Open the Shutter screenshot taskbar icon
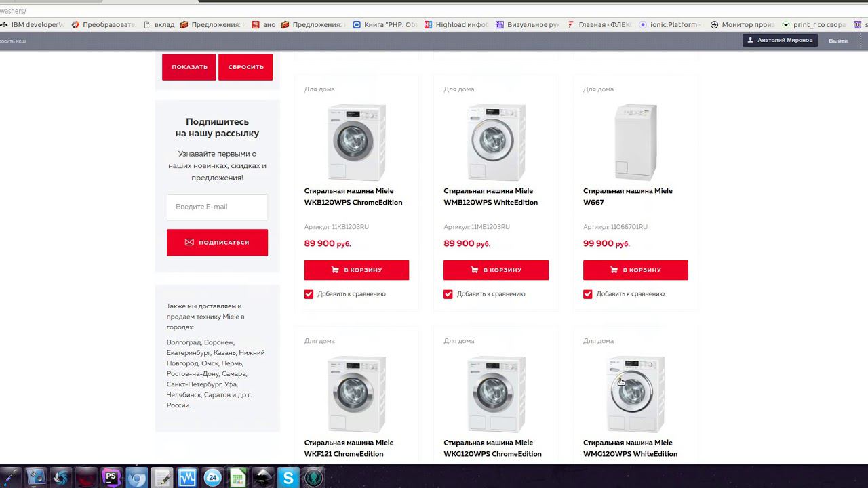The image size is (868, 488). click(61, 478)
